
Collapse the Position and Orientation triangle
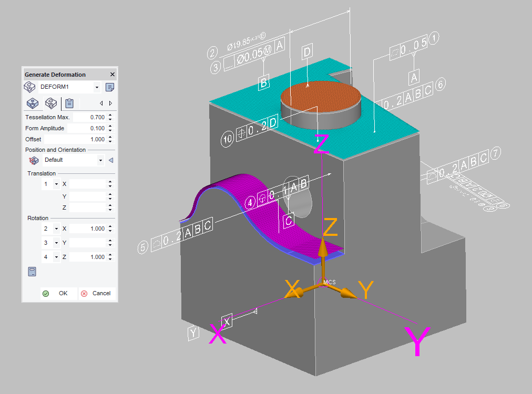(x=111, y=160)
